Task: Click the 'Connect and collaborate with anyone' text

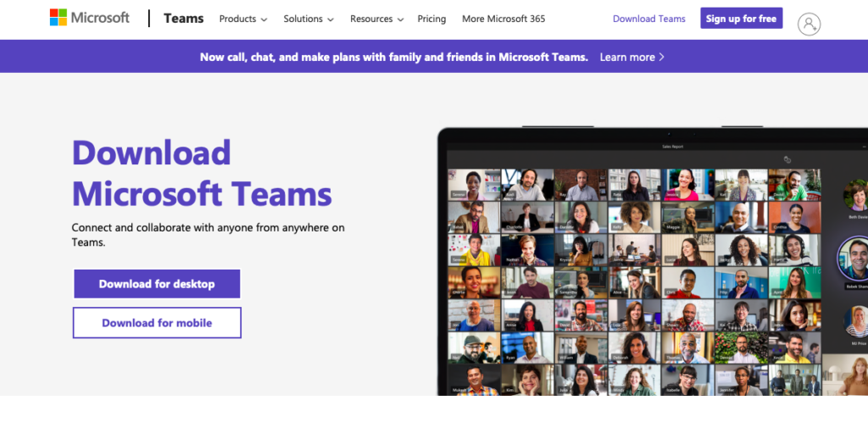Action: click(x=209, y=235)
